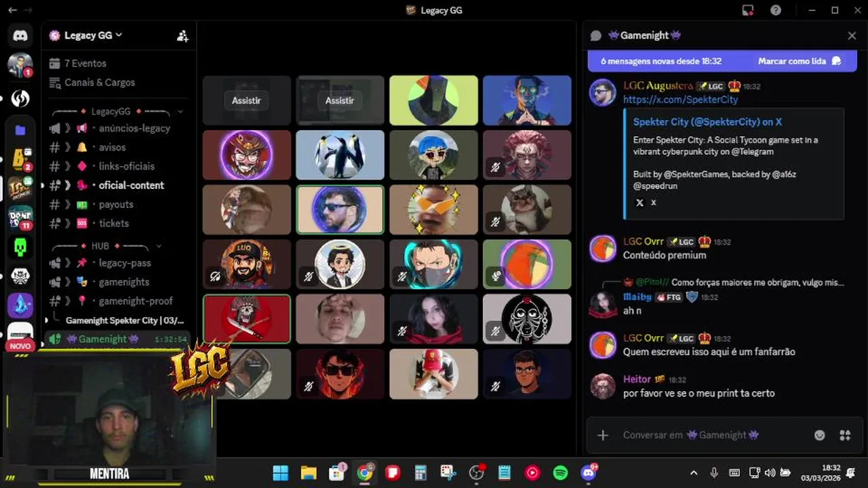Open the Gamenight Spekter City thread
868x488 pixels.
pyautogui.click(x=124, y=320)
